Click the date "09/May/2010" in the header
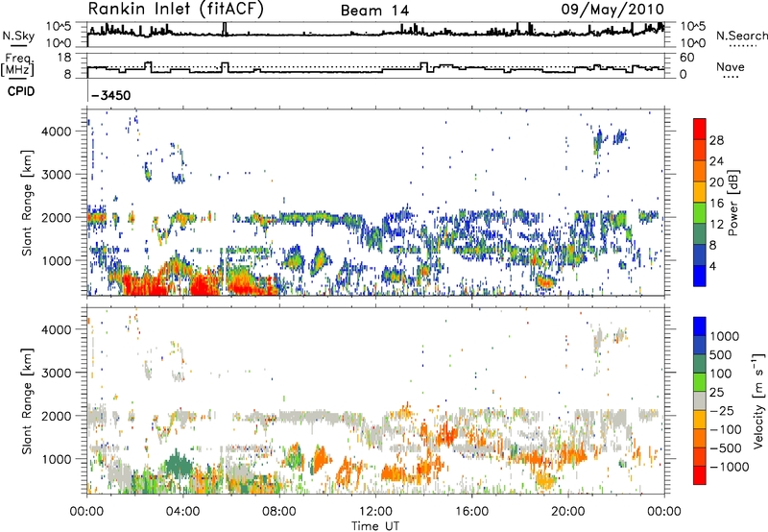This screenshot has height=532, width=768. coord(612,10)
